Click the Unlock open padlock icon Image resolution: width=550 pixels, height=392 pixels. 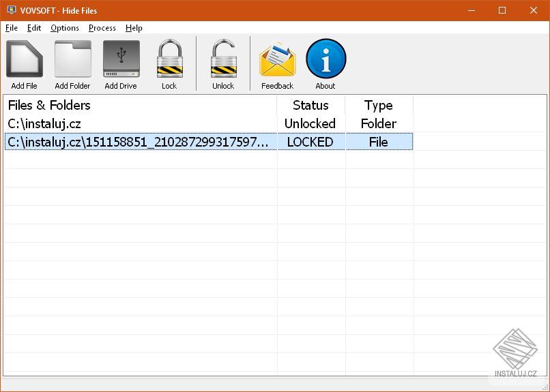[x=223, y=59]
